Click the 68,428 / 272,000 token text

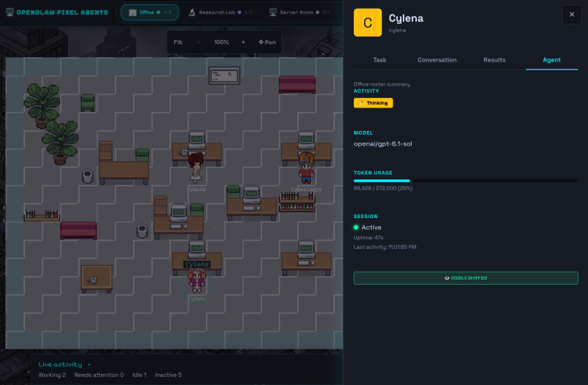(x=383, y=188)
